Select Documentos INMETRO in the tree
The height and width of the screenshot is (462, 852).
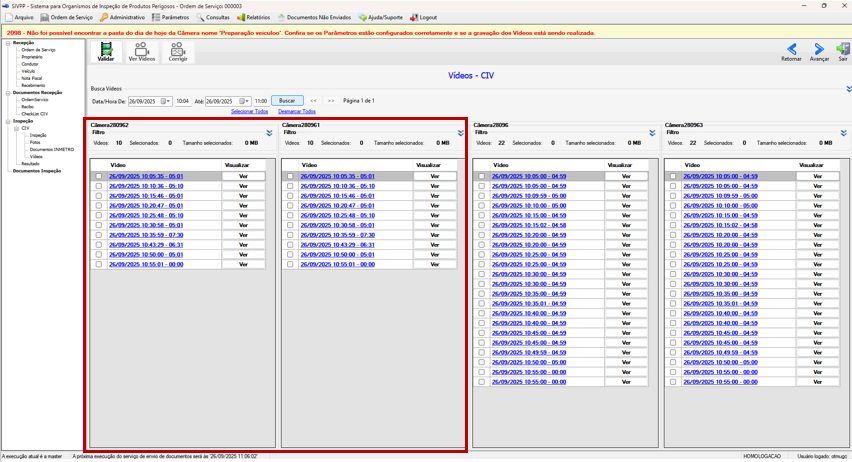52,149
